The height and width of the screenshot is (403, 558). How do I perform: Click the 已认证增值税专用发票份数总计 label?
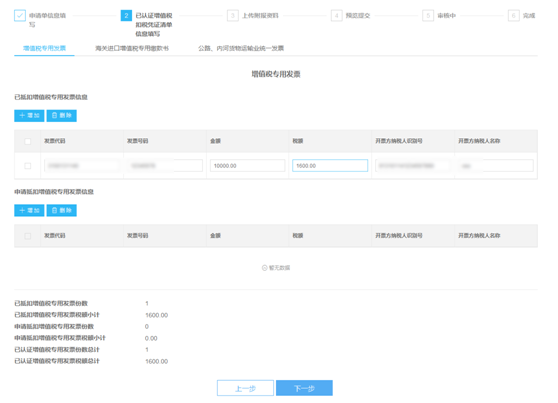tap(57, 350)
